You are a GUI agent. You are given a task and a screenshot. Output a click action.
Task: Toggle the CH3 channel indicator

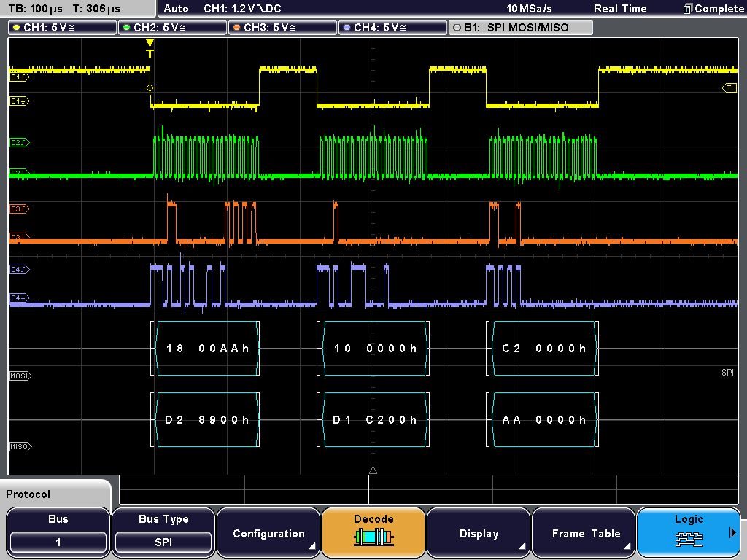282,28
